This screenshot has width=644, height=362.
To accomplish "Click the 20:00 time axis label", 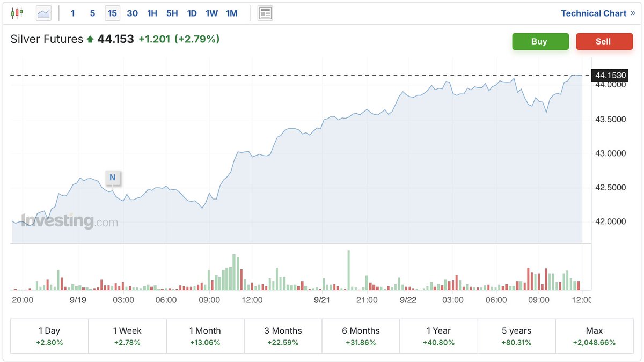I will click(x=23, y=300).
